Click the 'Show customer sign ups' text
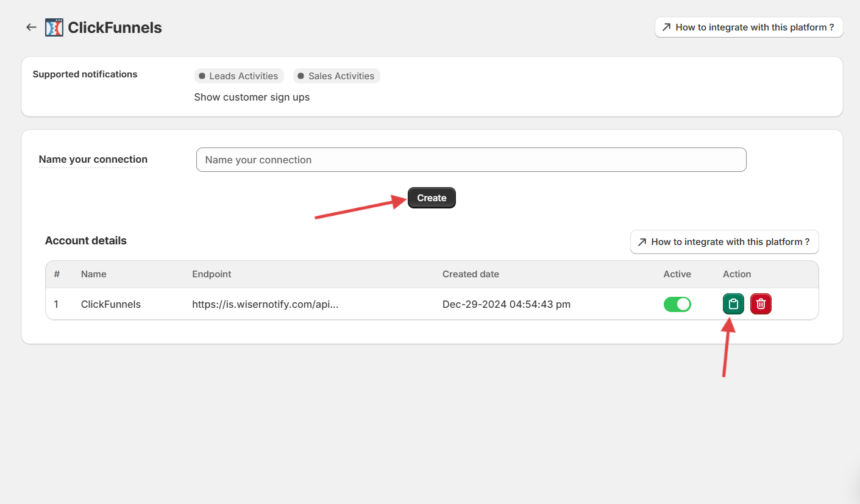This screenshot has width=860, height=504. [x=252, y=98]
